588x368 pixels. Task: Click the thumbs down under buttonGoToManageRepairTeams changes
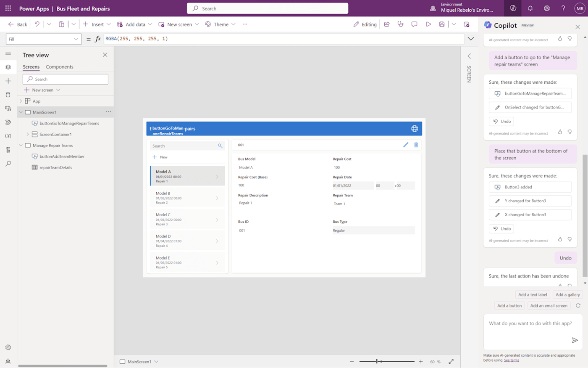[570, 132]
